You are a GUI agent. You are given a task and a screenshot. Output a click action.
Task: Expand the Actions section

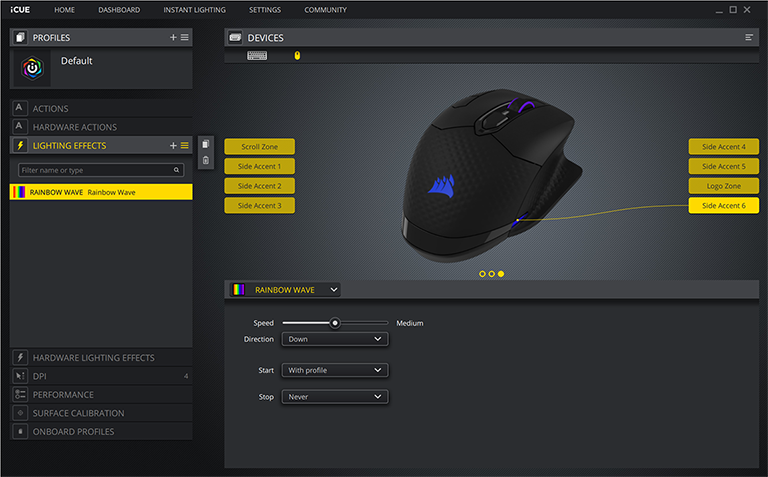tap(101, 108)
